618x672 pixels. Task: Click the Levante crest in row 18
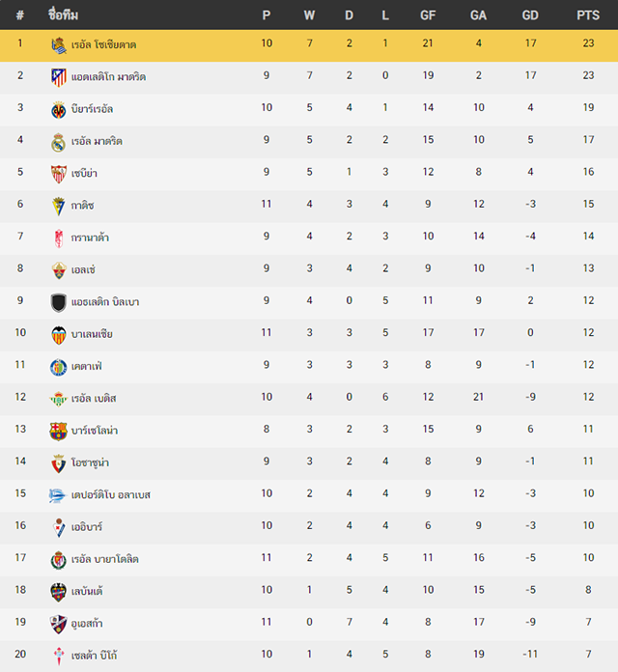(59, 592)
